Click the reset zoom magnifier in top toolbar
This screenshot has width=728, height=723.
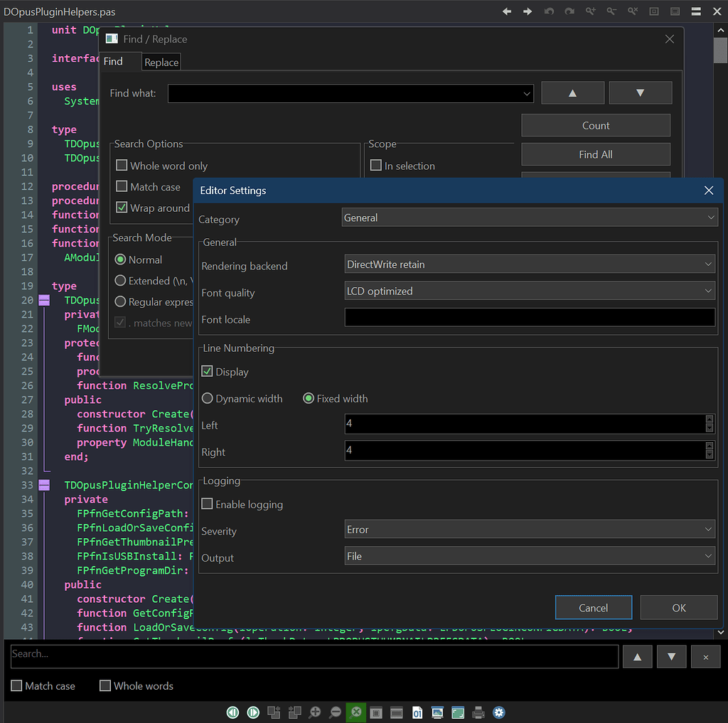click(633, 11)
